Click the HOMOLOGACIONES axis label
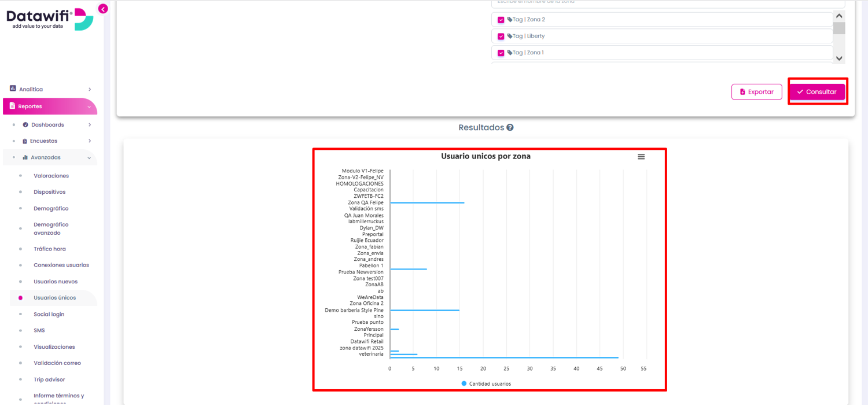This screenshot has height=406, width=868. tap(359, 183)
